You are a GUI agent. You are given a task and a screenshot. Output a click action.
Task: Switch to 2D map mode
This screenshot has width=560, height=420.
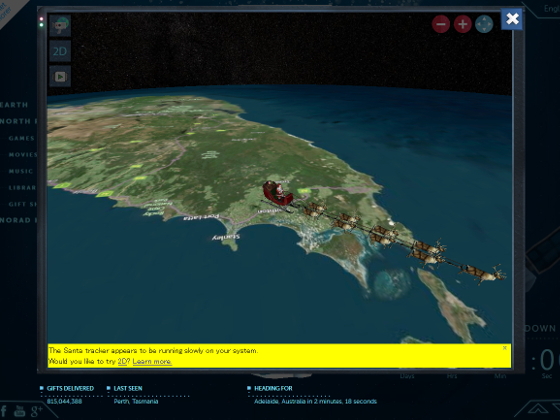(x=60, y=51)
